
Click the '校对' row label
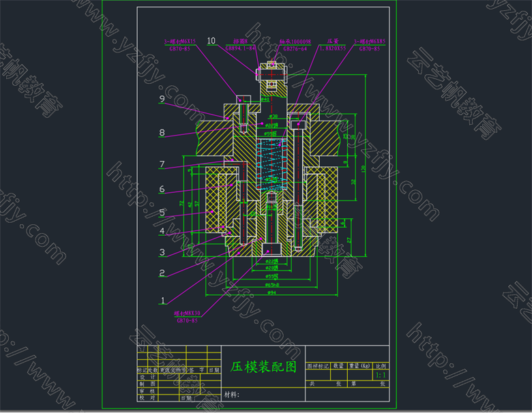coord(147,398)
